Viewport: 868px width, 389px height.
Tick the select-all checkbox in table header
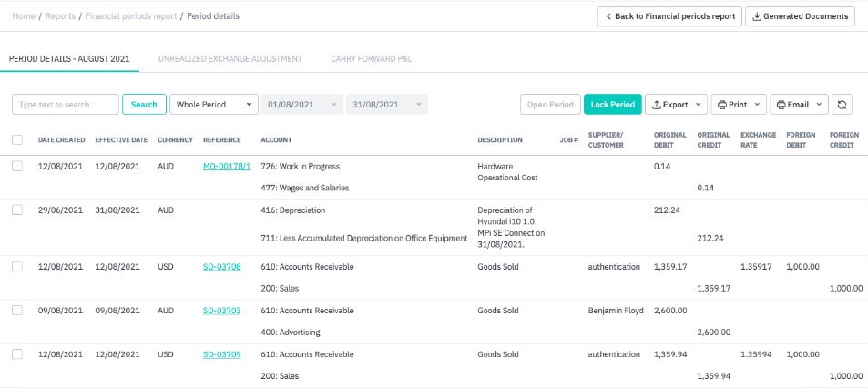coord(17,140)
